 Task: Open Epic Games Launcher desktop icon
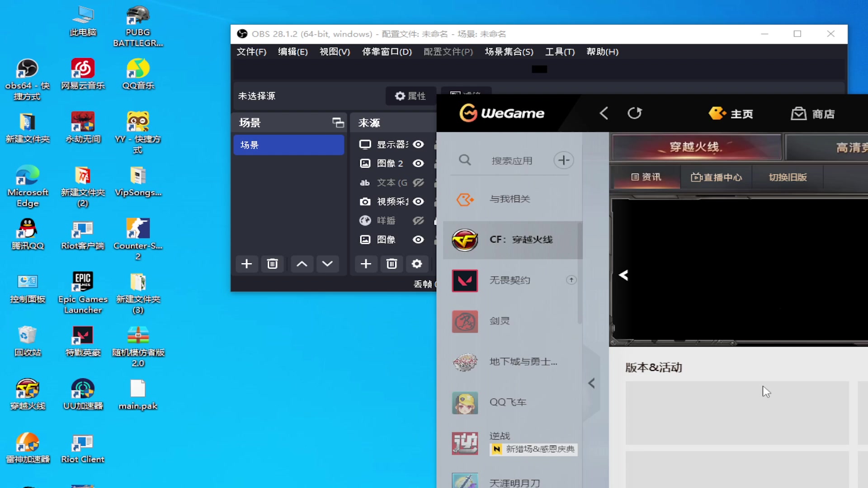tap(83, 293)
